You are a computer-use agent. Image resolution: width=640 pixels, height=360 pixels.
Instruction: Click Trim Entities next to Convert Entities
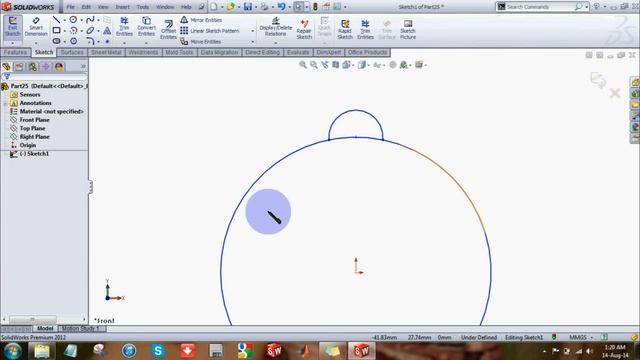point(124,27)
